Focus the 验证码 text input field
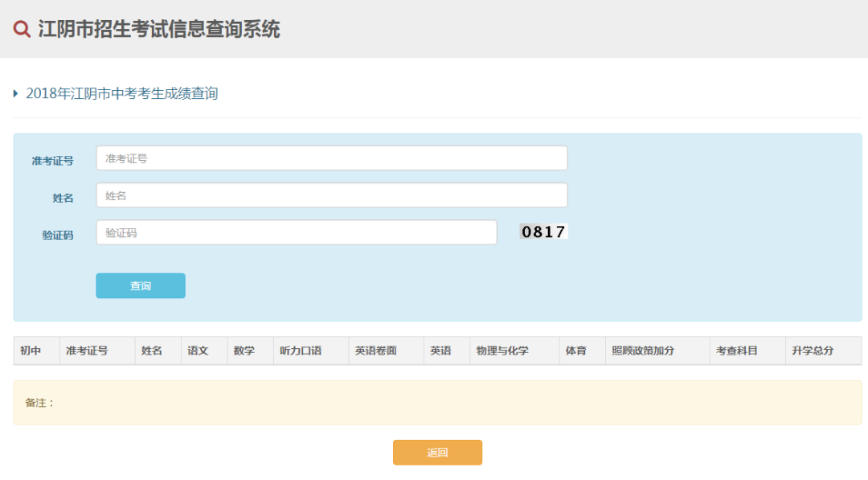Screen dimensions: 868x480 [296, 232]
